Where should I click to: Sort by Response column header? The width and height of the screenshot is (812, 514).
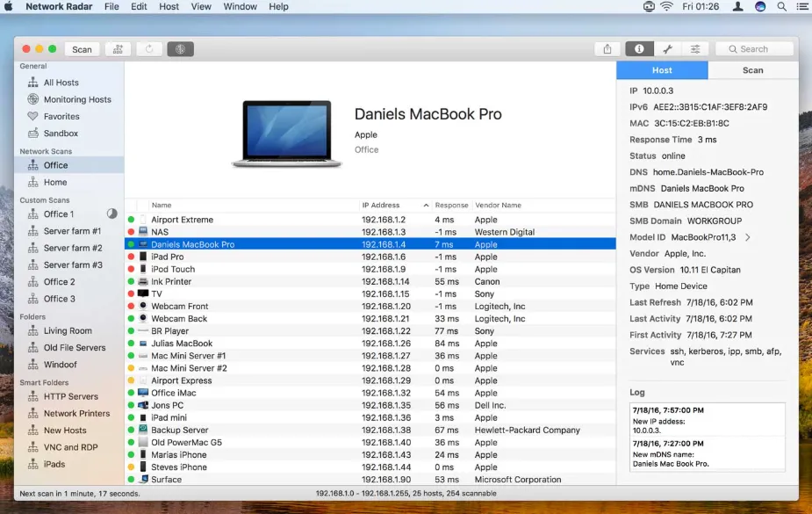click(451, 206)
